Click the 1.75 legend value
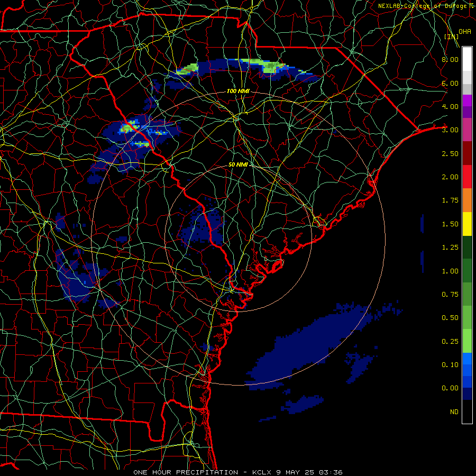Screen dimensions: 476x476 (450, 200)
